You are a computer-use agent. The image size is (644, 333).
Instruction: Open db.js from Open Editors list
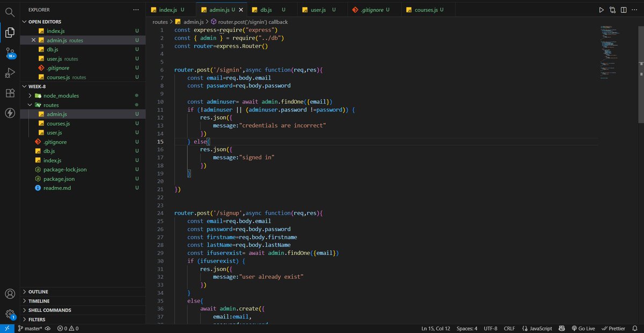(83, 49)
